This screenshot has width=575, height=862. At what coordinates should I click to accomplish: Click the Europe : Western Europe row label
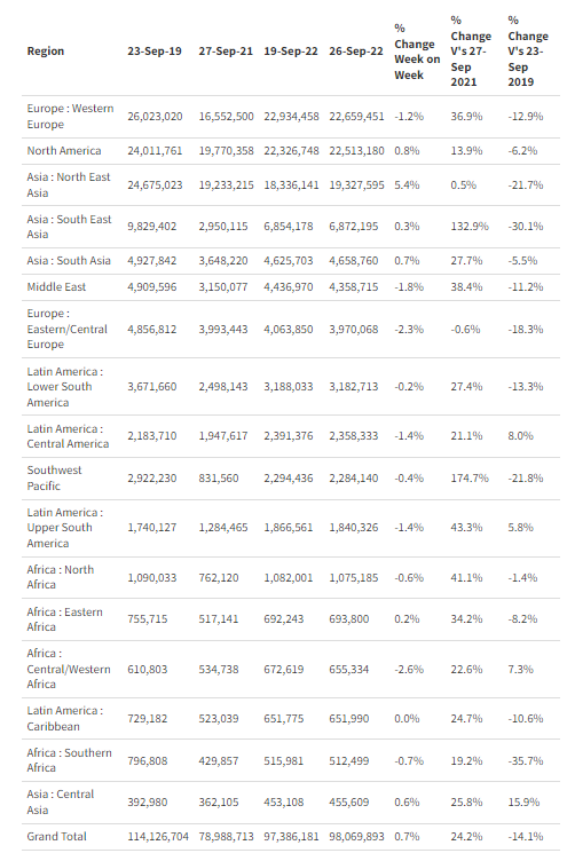(x=70, y=116)
